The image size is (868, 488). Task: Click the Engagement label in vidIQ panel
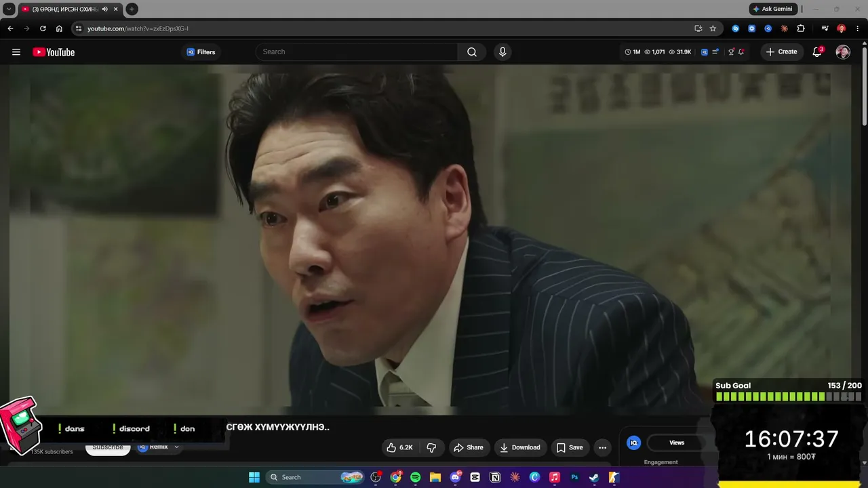coord(661,462)
